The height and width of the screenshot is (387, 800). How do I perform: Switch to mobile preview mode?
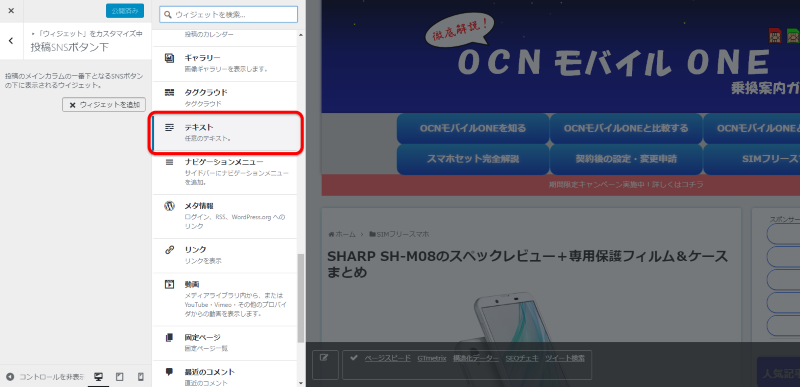(141, 377)
